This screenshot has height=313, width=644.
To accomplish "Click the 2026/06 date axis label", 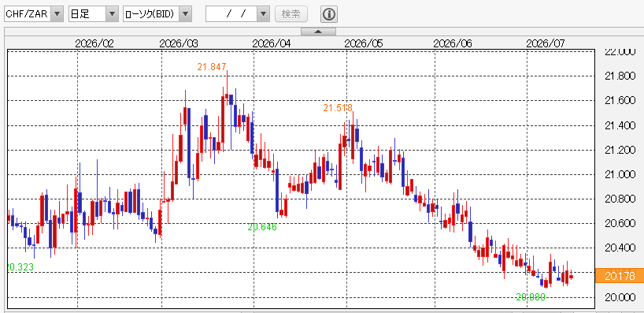I will pyautogui.click(x=453, y=43).
